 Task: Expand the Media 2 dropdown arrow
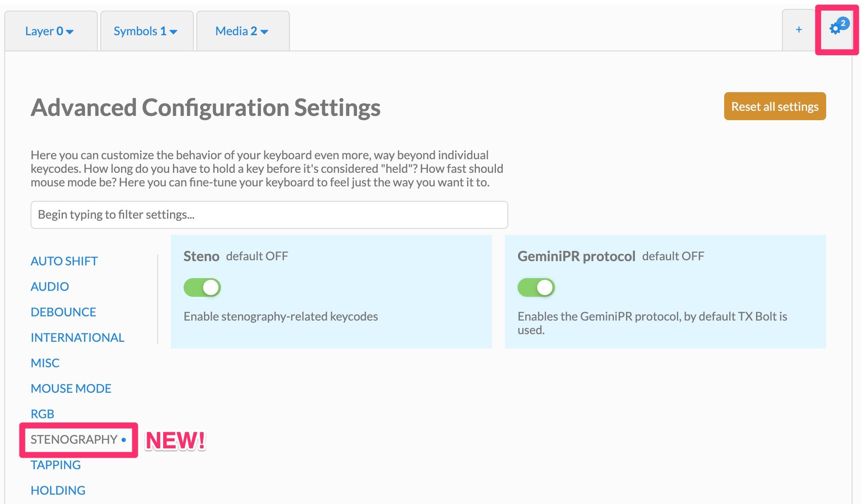(264, 32)
